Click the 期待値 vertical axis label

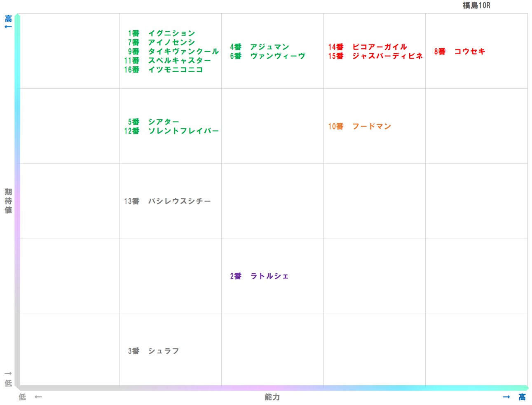tap(7, 201)
